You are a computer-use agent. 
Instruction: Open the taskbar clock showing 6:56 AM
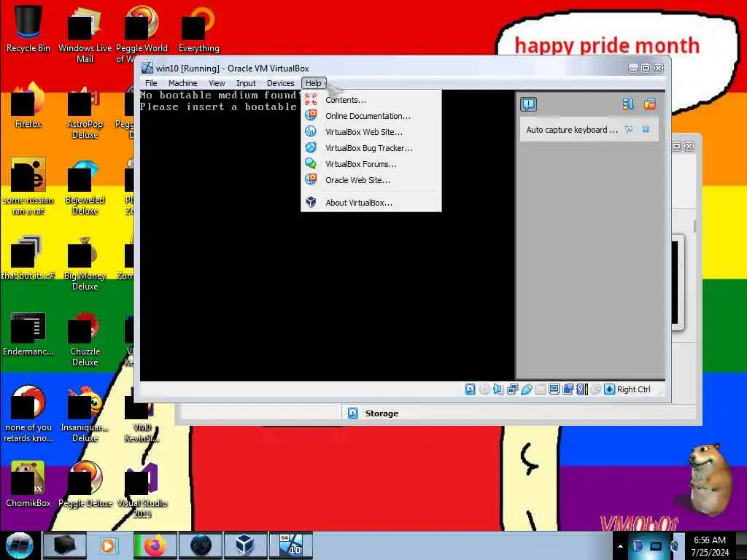[710, 546]
